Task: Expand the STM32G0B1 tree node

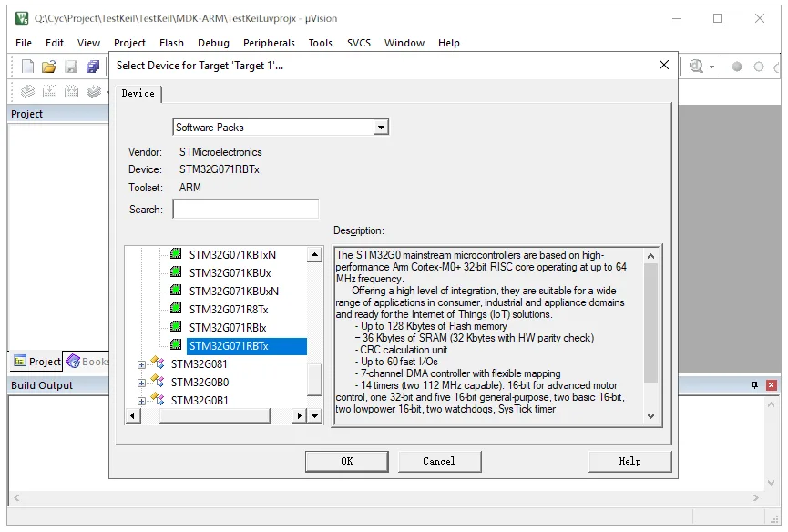Action: click(141, 401)
